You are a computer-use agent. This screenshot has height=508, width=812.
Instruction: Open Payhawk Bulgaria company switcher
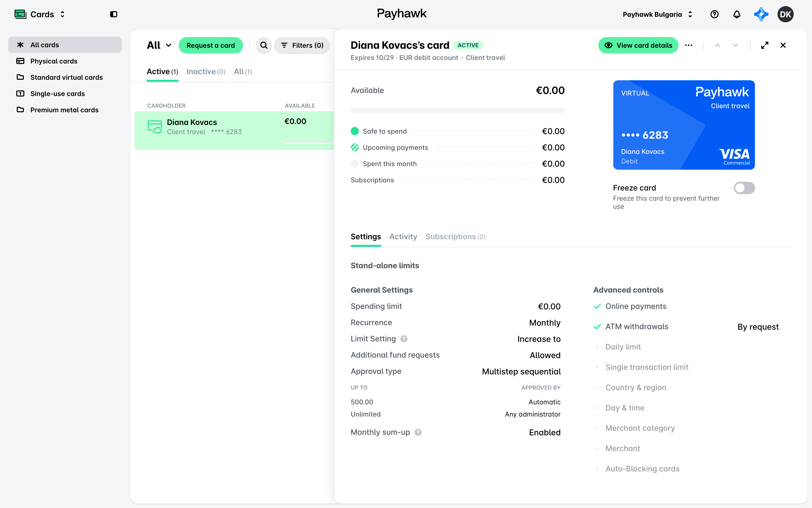[x=657, y=14]
